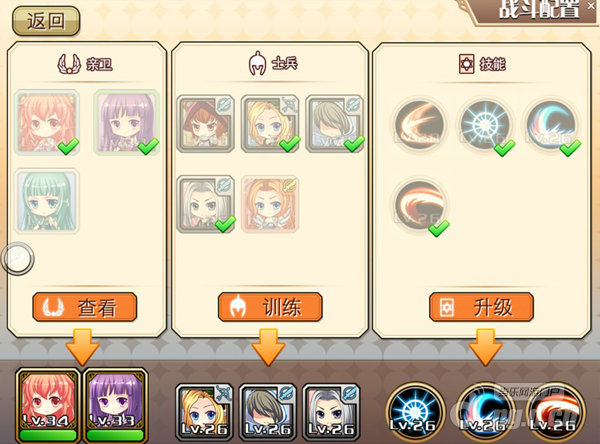The width and height of the screenshot is (600, 444).
Task: Uncheck the blonde soldier's green checkmark
Action: click(x=290, y=144)
